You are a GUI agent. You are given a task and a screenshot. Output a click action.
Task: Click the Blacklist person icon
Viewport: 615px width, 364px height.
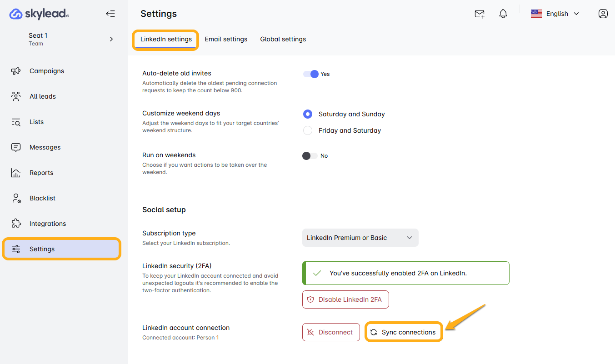[x=16, y=198]
